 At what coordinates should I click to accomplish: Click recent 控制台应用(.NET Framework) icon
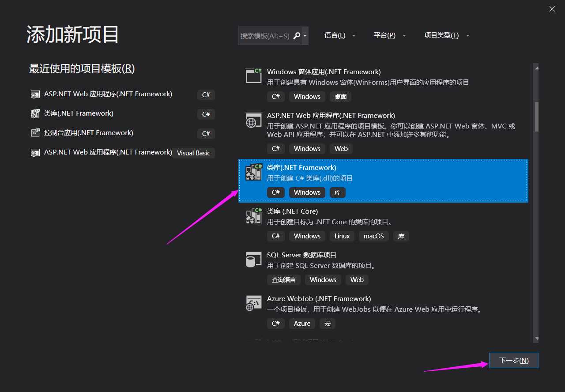(x=35, y=133)
